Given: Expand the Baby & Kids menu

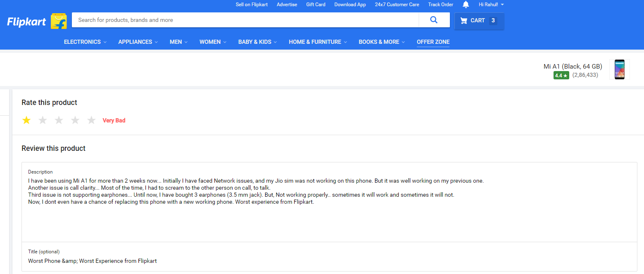Looking at the screenshot, I should pyautogui.click(x=257, y=42).
